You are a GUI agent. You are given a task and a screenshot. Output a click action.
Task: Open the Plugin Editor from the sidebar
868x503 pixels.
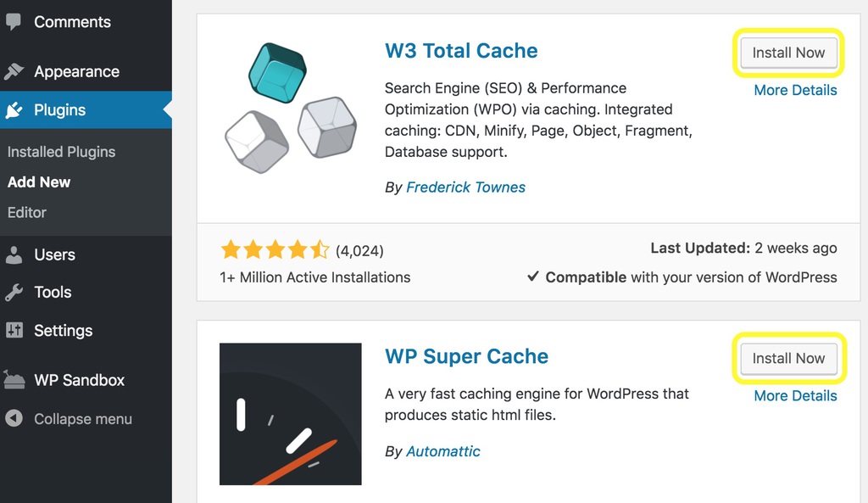click(x=25, y=212)
